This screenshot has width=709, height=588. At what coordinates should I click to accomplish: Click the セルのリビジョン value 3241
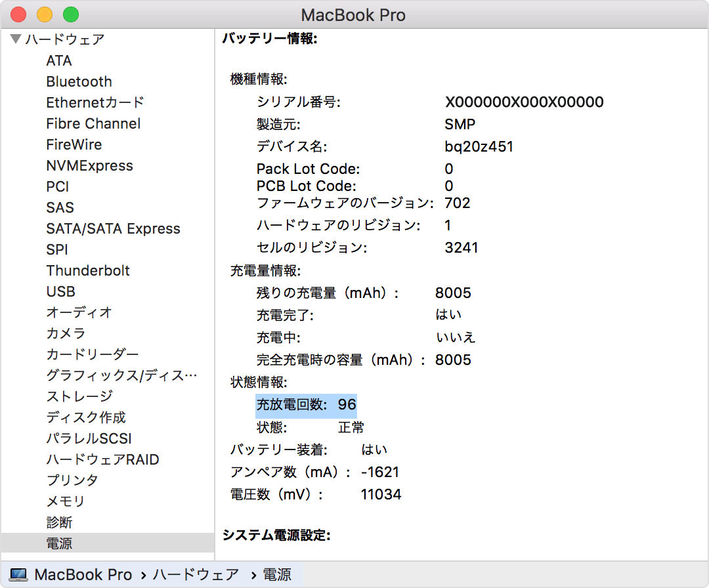(462, 247)
